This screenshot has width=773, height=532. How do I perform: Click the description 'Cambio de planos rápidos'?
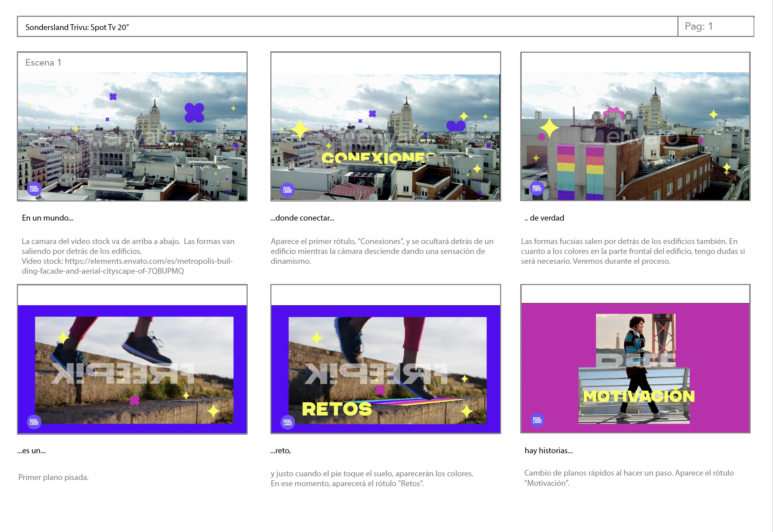click(629, 478)
